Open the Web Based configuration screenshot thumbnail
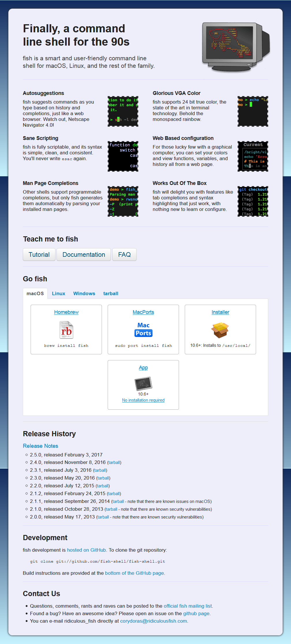The width and height of the screenshot is (291, 644). [253, 156]
